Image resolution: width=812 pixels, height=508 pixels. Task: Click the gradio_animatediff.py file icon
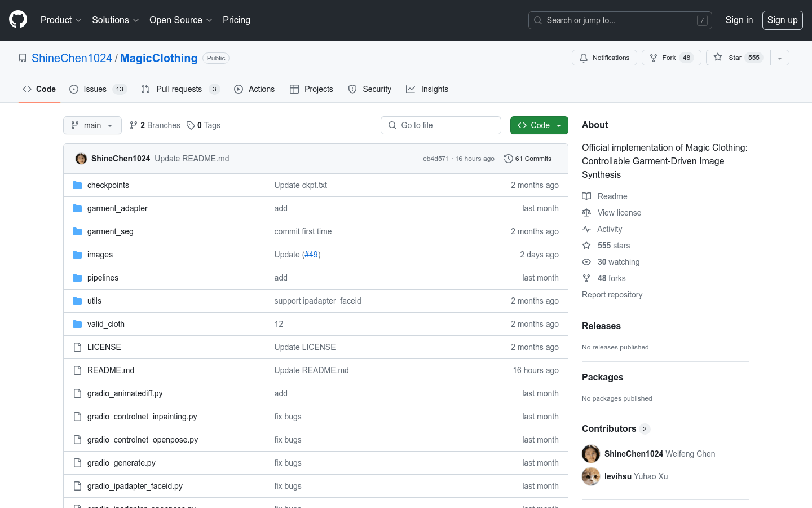(77, 393)
